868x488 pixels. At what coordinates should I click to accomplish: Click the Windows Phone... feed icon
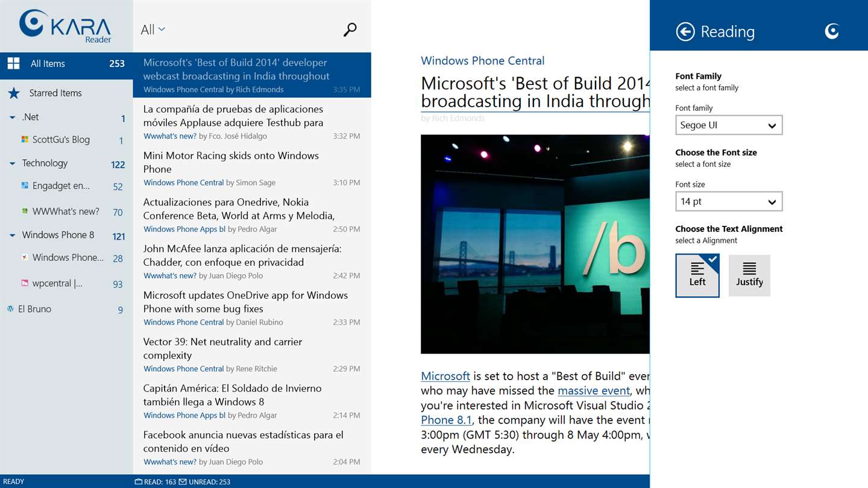[x=25, y=257]
